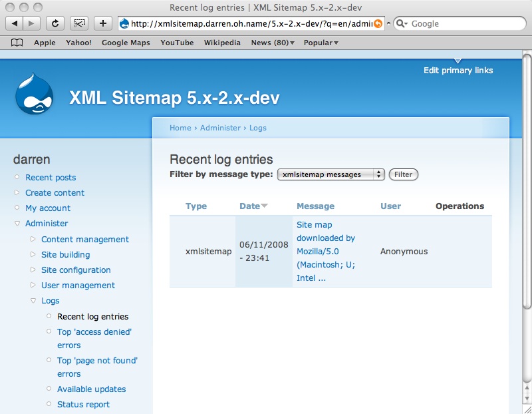Sort the table by User column
This screenshot has width=532, height=414.
coord(390,206)
